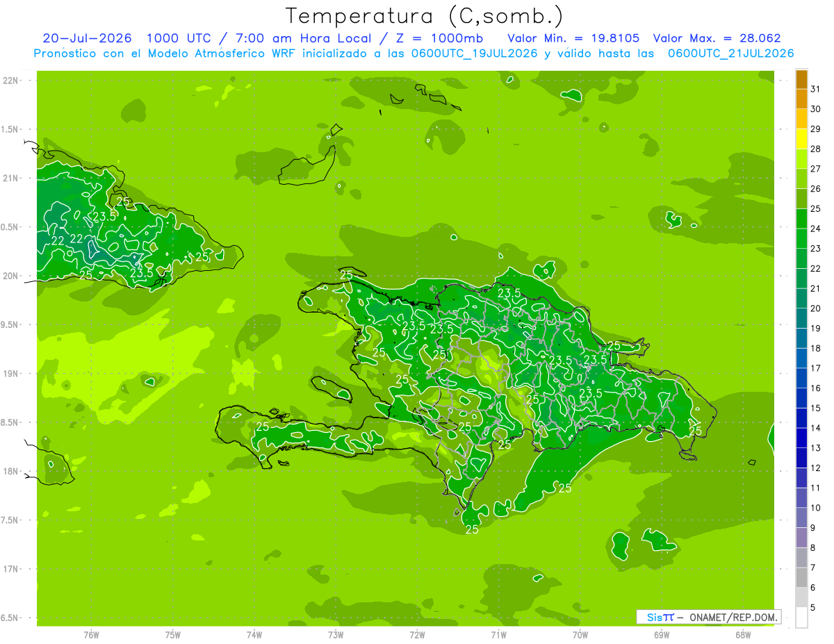Click the "0600UTC_19JUL2026" initialization timestamp
The image size is (834, 644).
[x=476, y=53]
